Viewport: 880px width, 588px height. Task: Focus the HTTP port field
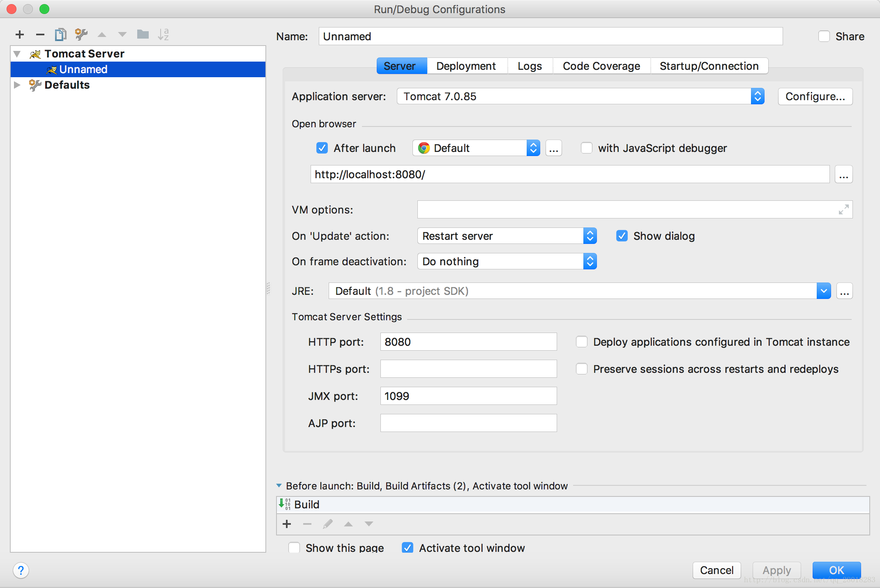pos(468,342)
